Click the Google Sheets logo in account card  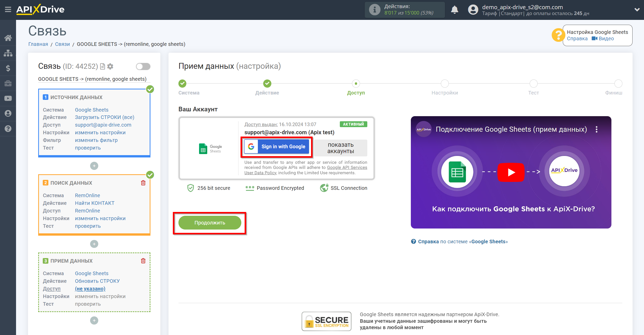coord(210,149)
